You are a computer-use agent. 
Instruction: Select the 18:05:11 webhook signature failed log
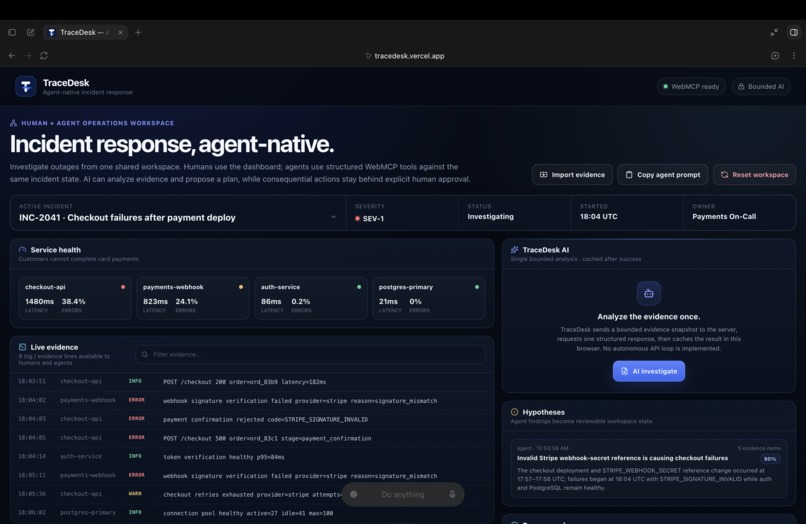tap(252, 476)
